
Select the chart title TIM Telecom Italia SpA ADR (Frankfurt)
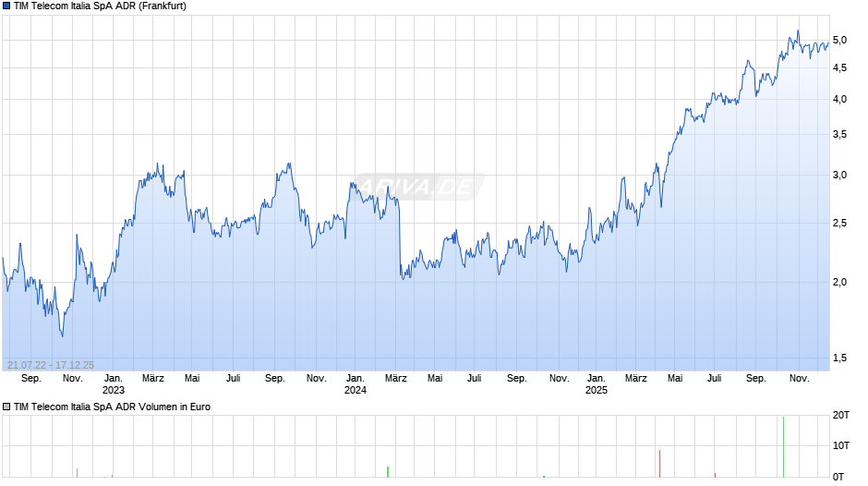click(101, 6)
